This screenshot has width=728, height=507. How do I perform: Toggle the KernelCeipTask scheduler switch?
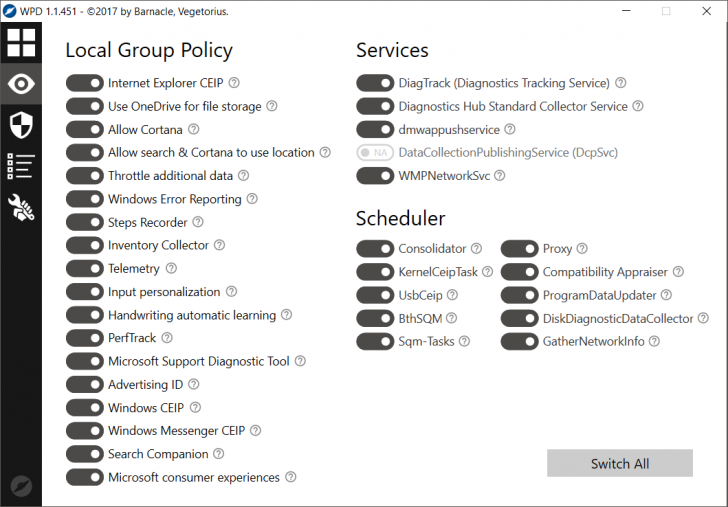tap(375, 272)
